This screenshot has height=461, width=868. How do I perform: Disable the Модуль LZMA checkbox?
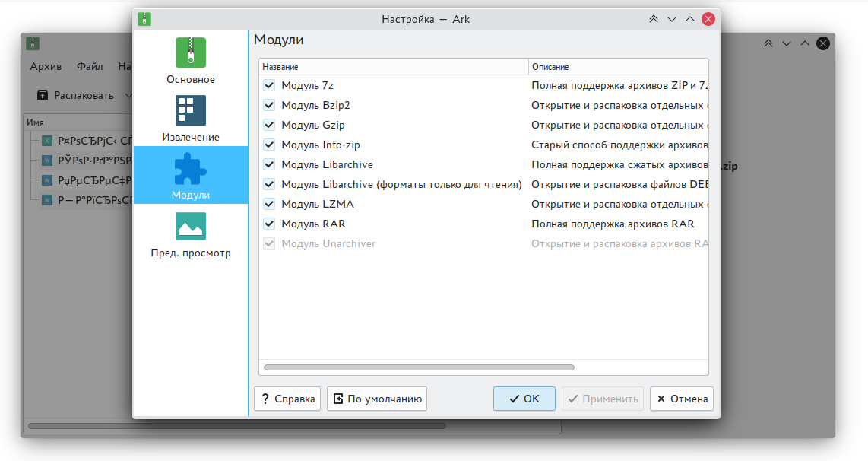coord(269,204)
